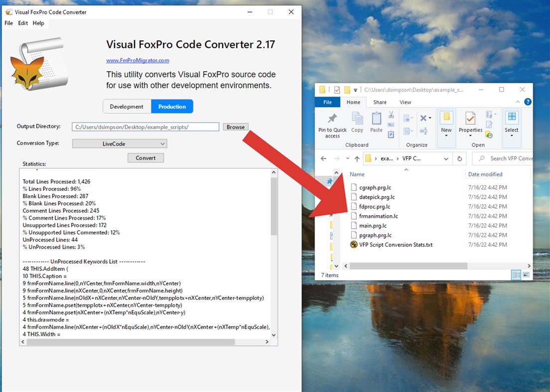Click the Open icon in ribbon's Open group
Viewport: 550px width, 392px height.
[489, 114]
